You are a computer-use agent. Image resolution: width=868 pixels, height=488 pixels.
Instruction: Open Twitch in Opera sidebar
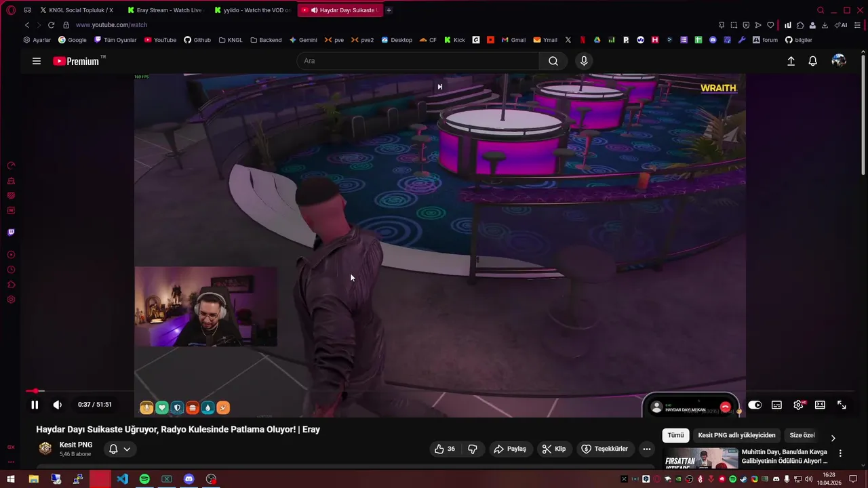click(x=11, y=232)
